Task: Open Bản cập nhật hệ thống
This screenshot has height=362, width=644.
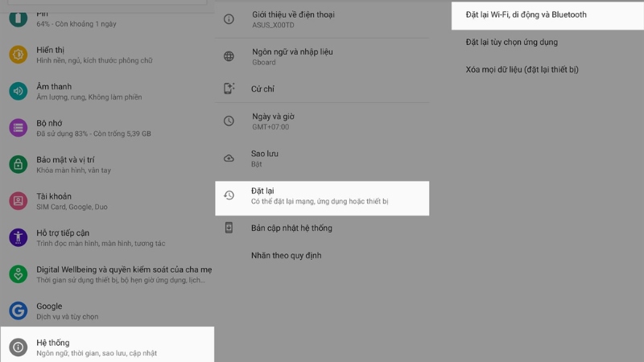Action: (291, 228)
